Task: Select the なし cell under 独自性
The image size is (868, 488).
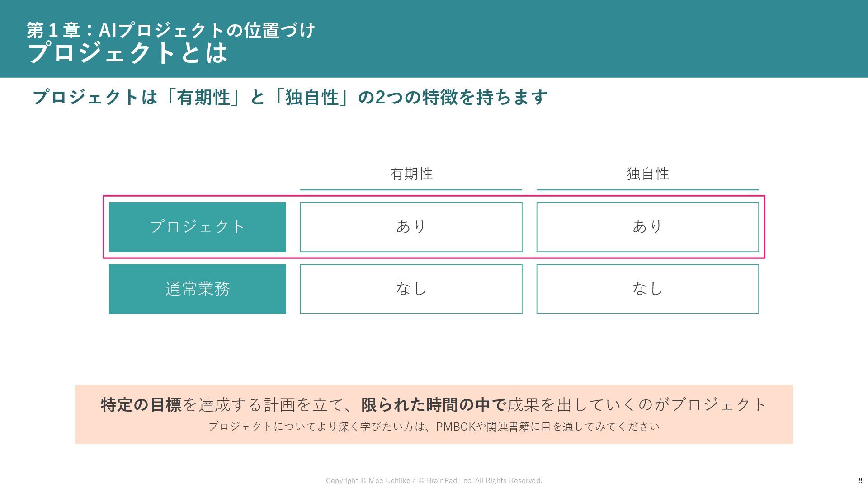Action: point(647,289)
